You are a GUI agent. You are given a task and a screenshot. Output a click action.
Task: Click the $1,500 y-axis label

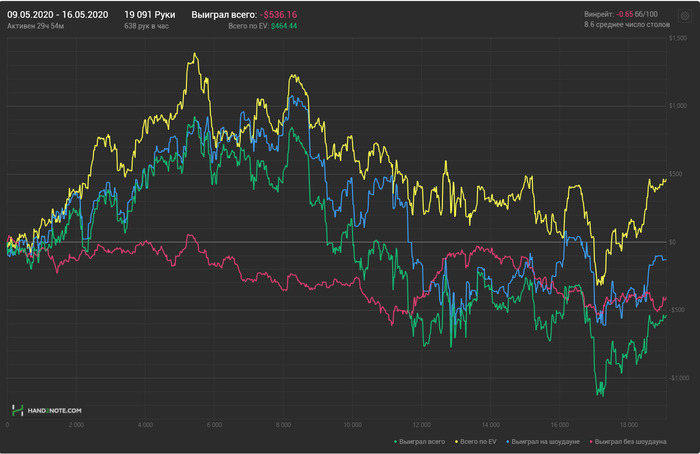click(678, 38)
